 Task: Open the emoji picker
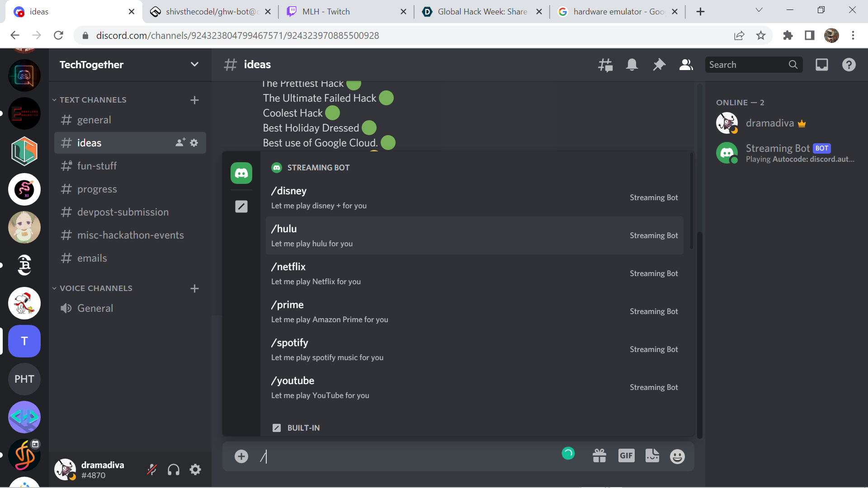pos(677,456)
